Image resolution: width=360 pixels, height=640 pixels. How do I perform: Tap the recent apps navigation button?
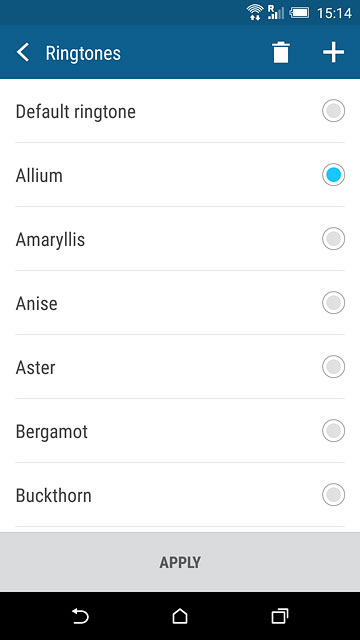[280, 616]
